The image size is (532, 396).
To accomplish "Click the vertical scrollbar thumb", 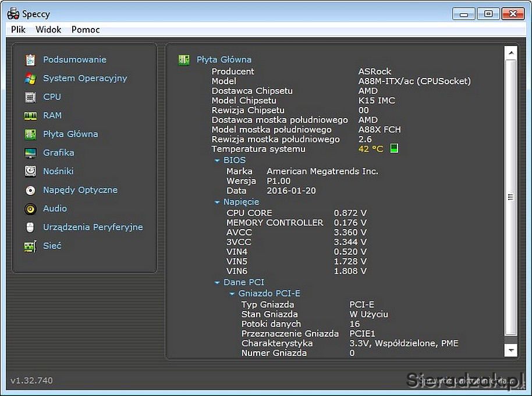I will (x=511, y=197).
